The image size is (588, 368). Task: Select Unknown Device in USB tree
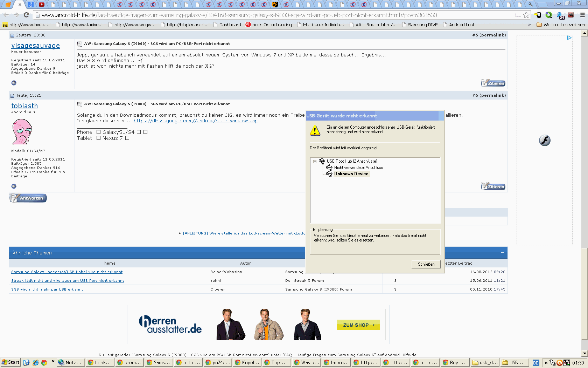(351, 174)
